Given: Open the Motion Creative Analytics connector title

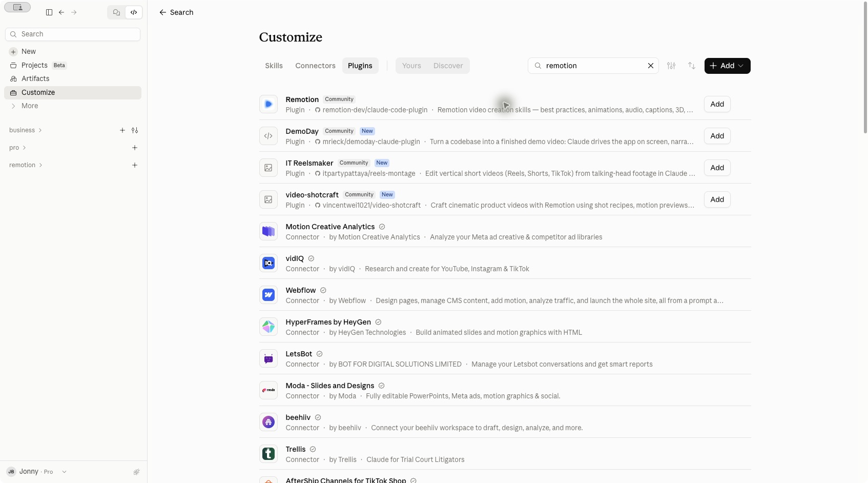Looking at the screenshot, I should [x=330, y=227].
